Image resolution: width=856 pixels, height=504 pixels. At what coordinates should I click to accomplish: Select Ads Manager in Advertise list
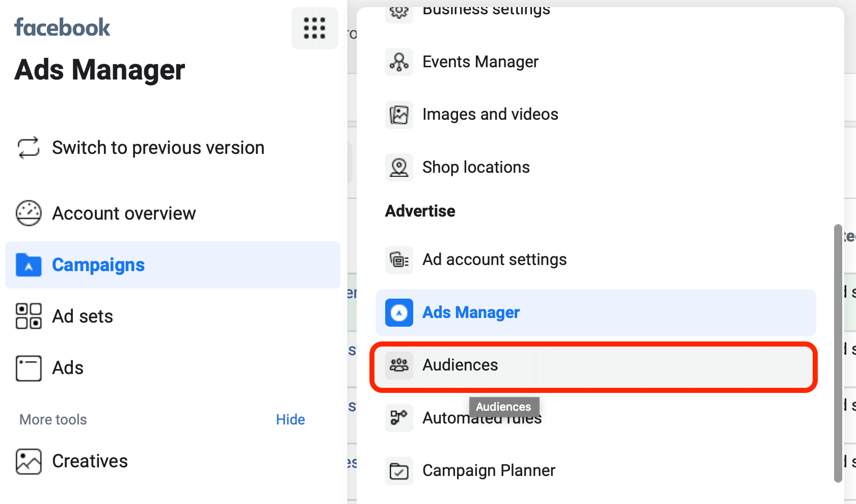coord(596,312)
